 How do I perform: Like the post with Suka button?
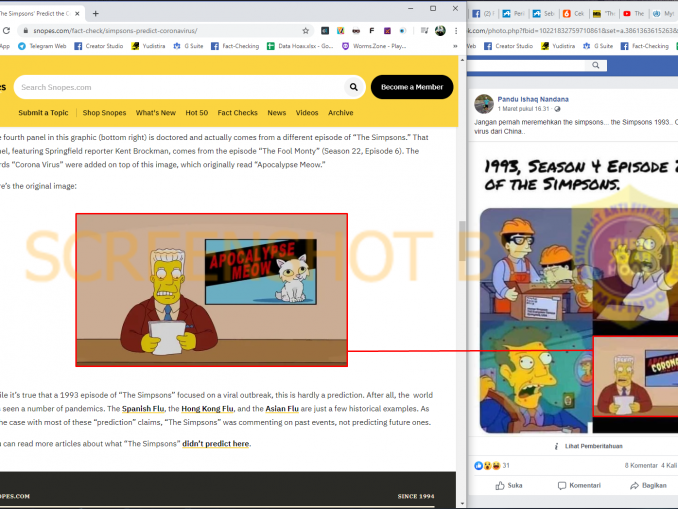pos(509,485)
